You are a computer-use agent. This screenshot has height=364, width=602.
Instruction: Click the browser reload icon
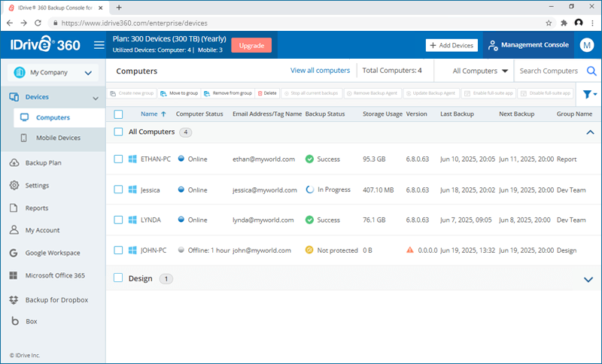[x=38, y=23]
